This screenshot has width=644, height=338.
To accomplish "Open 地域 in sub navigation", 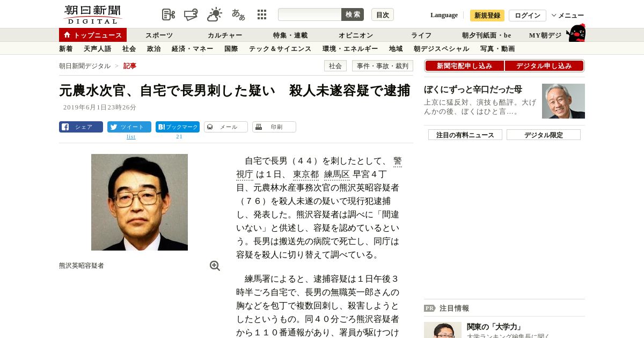I will [396, 49].
